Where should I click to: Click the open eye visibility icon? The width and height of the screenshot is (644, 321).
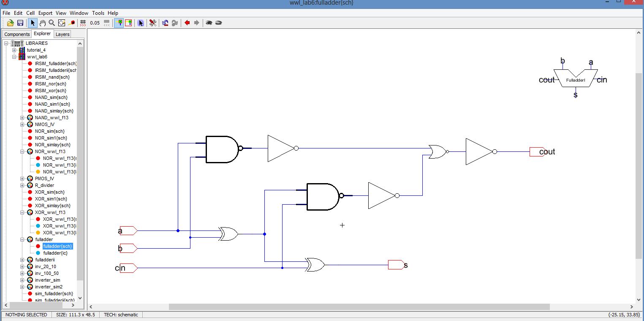click(209, 23)
